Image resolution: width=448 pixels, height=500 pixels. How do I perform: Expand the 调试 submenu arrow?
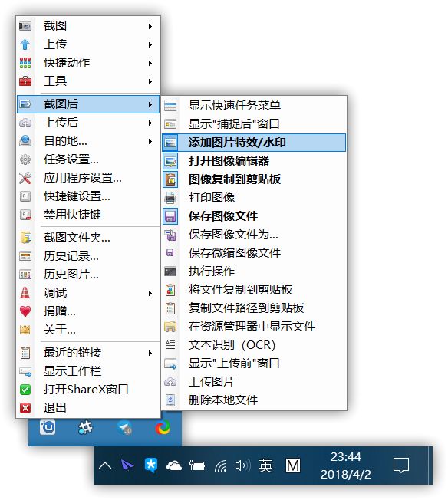click(150, 293)
